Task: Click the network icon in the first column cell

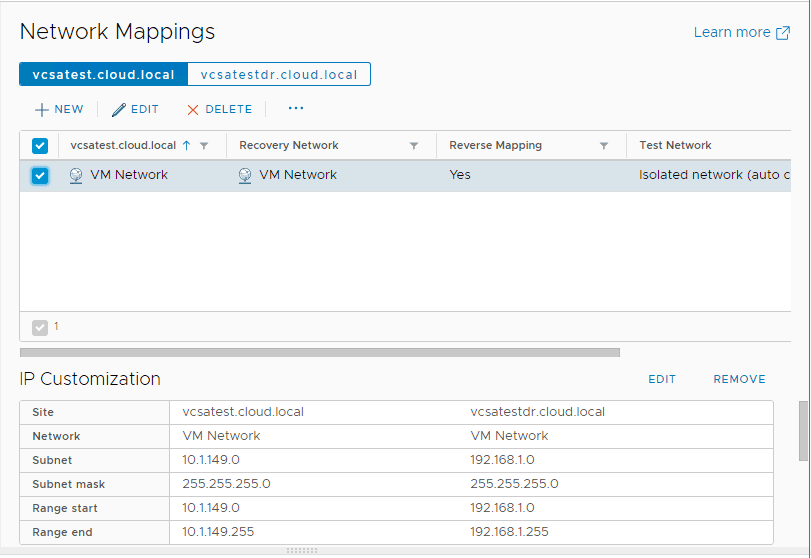Action: 77,175
